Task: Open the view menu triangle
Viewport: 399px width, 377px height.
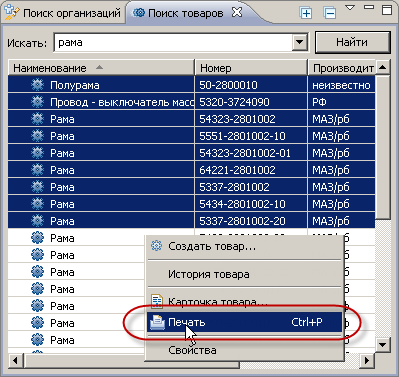Action: (x=350, y=8)
